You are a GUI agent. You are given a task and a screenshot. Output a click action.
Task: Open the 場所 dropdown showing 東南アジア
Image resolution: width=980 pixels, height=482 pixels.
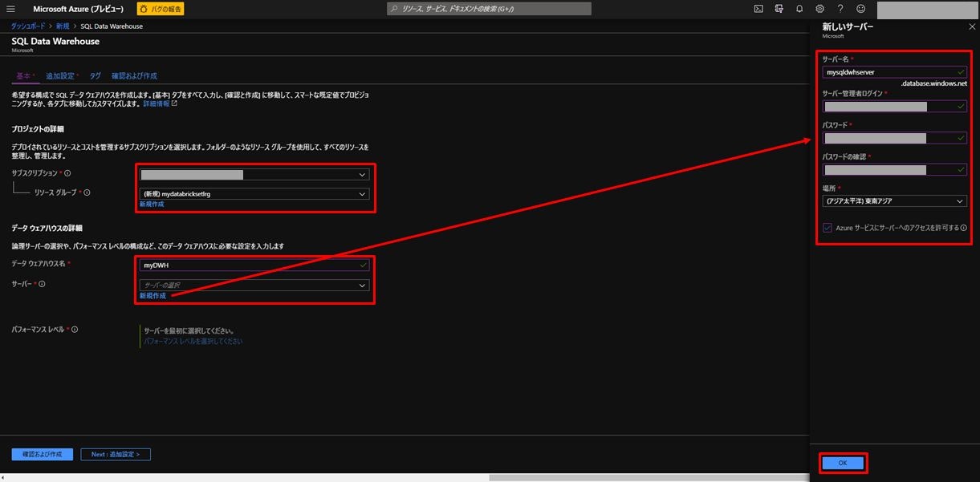click(895, 201)
